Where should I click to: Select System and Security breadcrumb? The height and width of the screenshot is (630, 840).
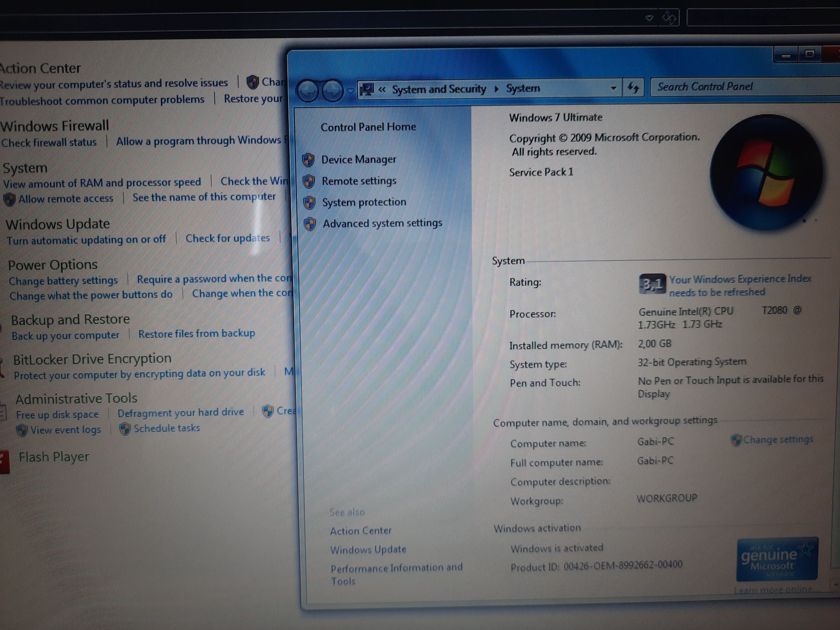[x=439, y=89]
